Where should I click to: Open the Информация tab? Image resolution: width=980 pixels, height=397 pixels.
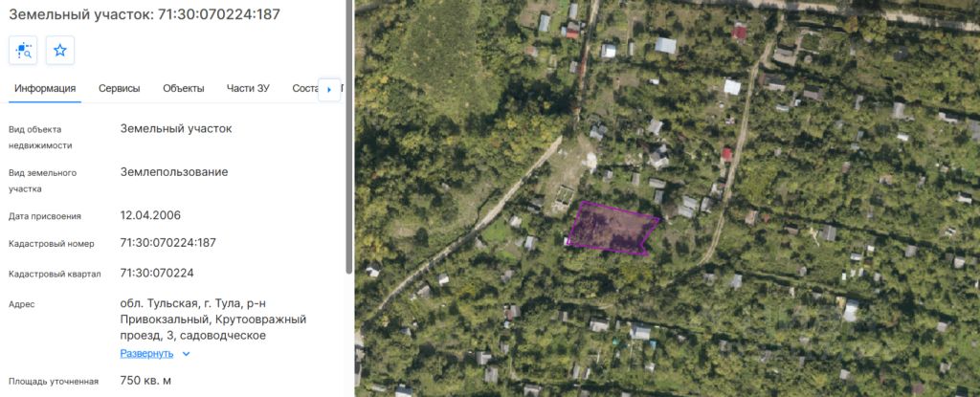[45, 88]
